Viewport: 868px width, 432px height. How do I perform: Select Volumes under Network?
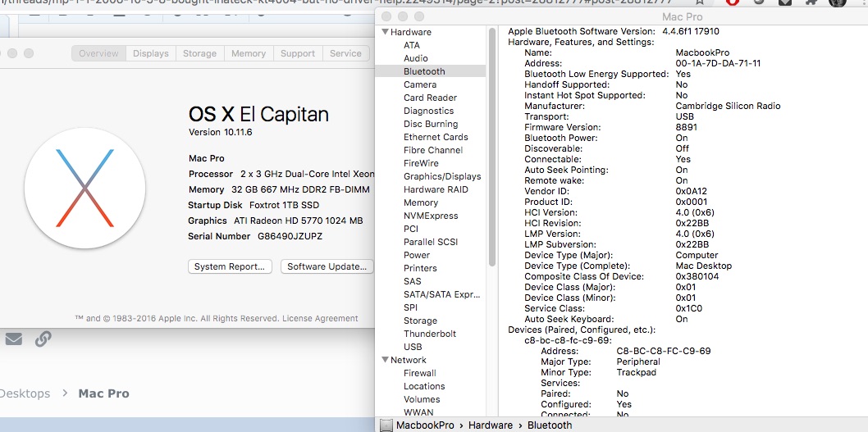click(x=422, y=399)
